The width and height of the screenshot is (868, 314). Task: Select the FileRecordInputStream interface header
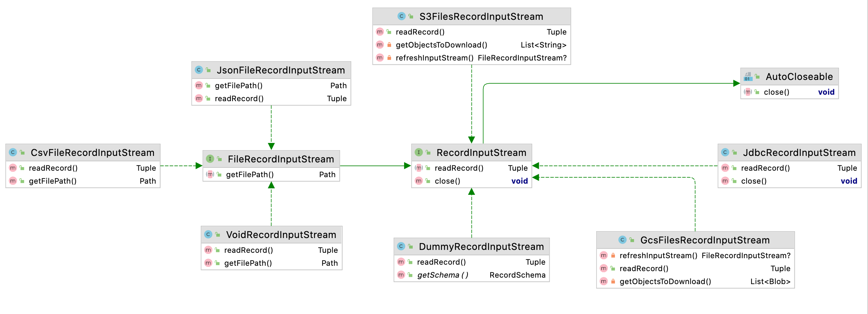[271, 159]
